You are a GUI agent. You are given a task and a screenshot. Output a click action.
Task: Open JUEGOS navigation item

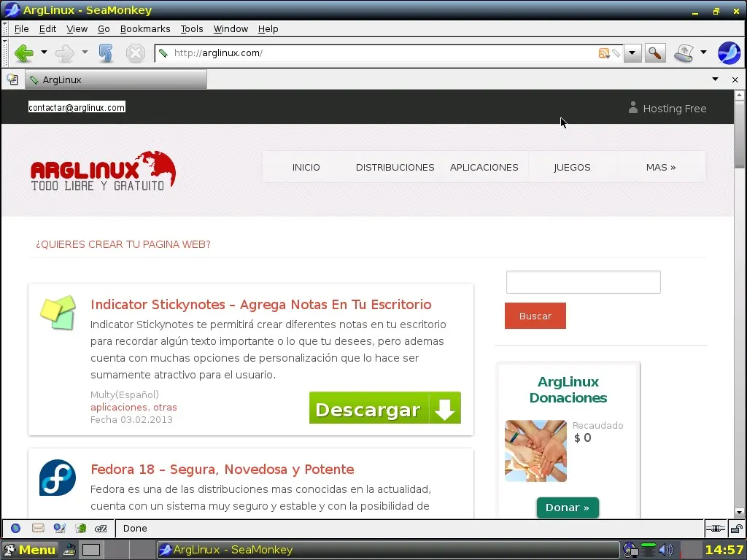click(x=572, y=167)
